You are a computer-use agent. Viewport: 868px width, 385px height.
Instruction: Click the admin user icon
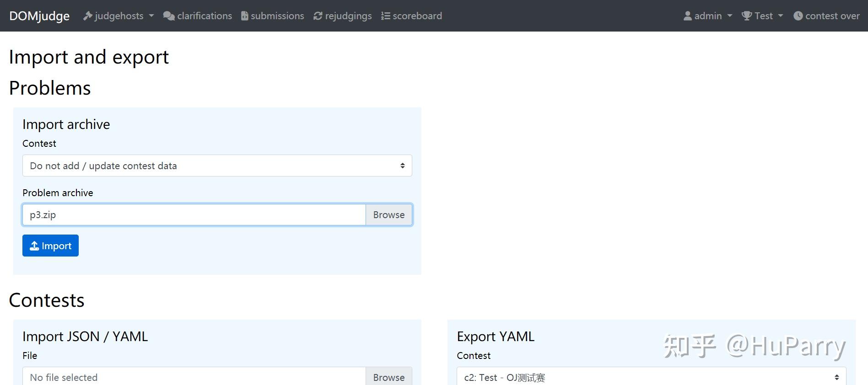pyautogui.click(x=688, y=16)
